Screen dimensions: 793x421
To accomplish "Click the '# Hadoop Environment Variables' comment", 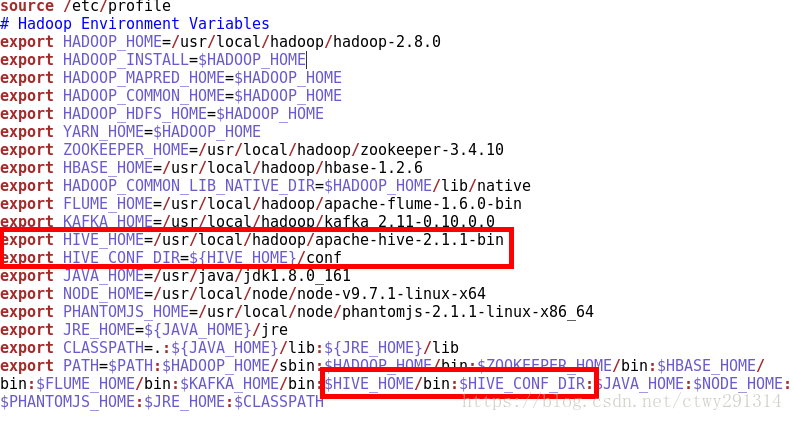I will click(135, 24).
